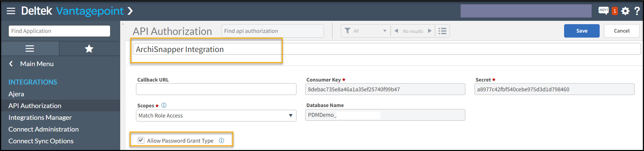
Task: Click the Callback URL input field
Action: tap(216, 89)
